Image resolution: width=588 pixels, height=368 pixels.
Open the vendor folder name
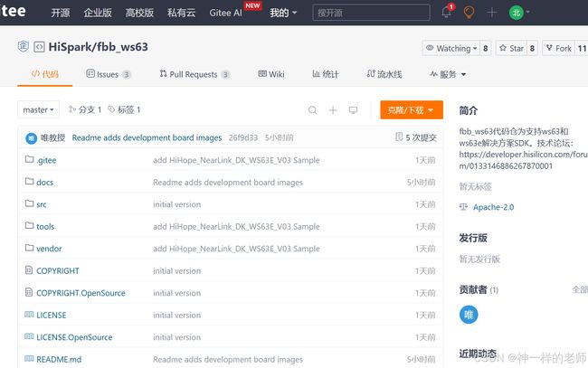49,249
